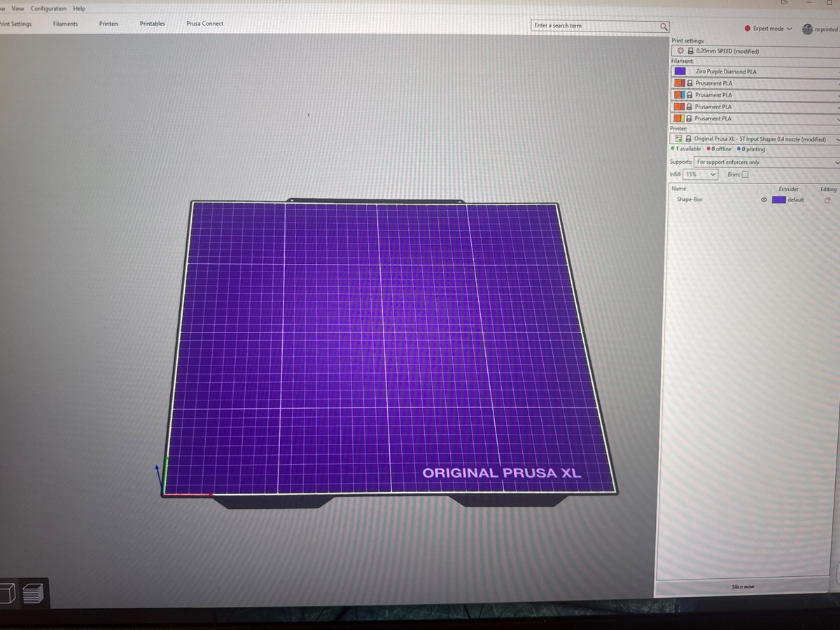Screen dimensions: 840x630
Task: Click the gear icon next to 0.20mm SPEED
Action: [x=680, y=51]
